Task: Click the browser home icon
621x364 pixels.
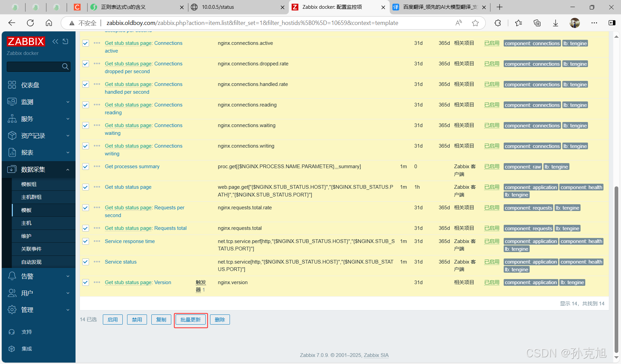Action: click(x=49, y=23)
